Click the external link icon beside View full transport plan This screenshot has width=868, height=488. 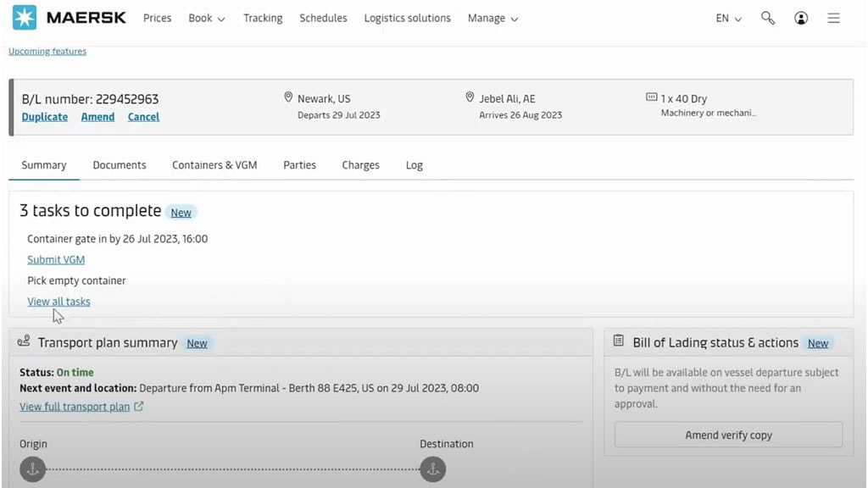point(138,406)
